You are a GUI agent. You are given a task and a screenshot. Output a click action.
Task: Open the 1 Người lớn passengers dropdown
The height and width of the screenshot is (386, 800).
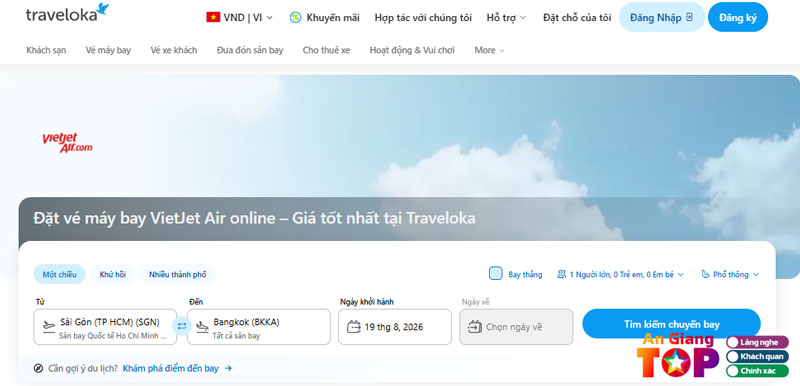pos(620,274)
